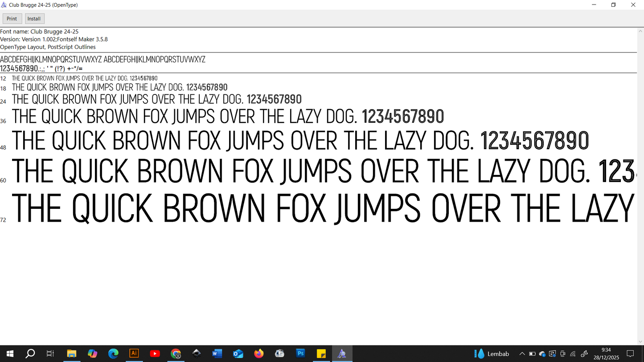644x362 pixels.
Task: Open Sticky Notes from the taskbar
Action: click(x=321, y=354)
